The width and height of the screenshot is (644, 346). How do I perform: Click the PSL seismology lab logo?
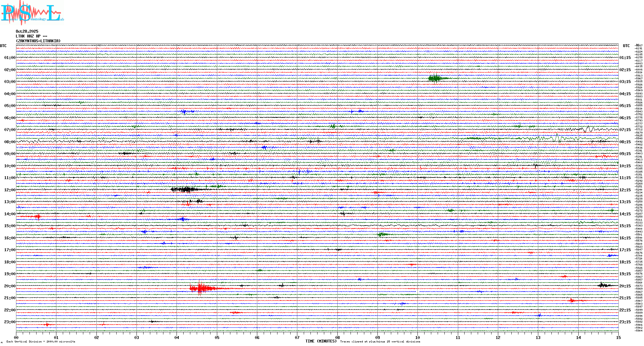(x=32, y=13)
